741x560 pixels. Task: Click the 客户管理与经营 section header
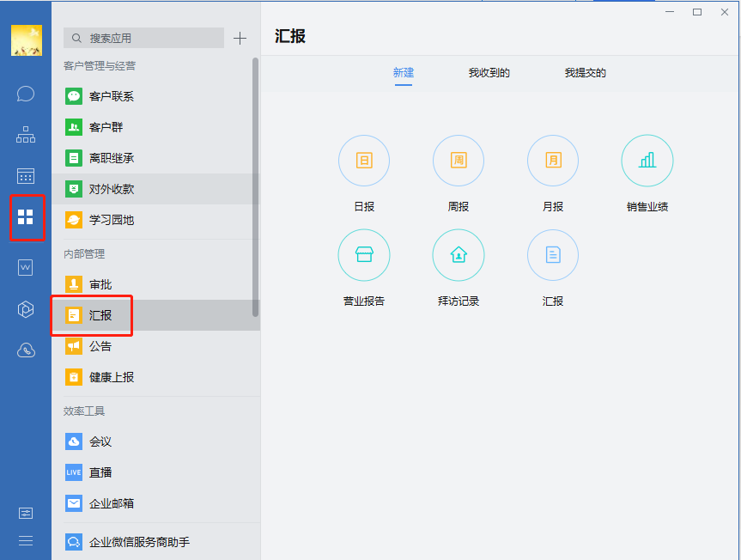[100, 65]
